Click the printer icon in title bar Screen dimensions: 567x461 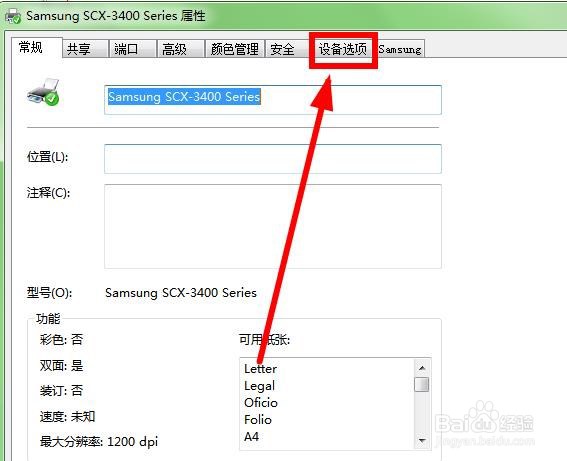point(13,16)
